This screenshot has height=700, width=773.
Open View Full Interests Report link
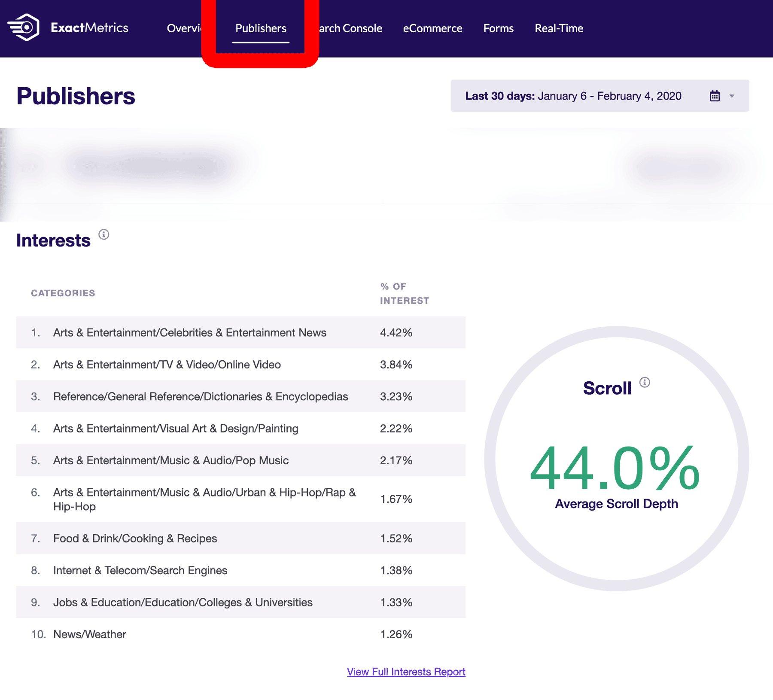click(406, 672)
